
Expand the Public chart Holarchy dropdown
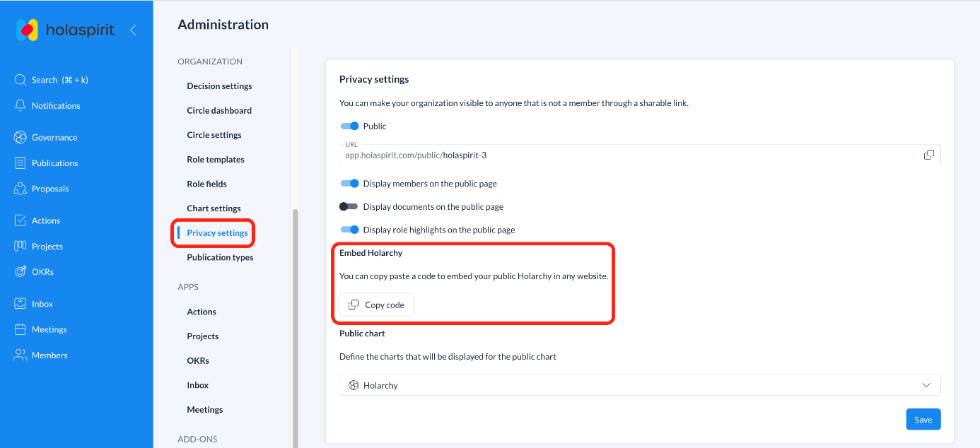(640, 385)
